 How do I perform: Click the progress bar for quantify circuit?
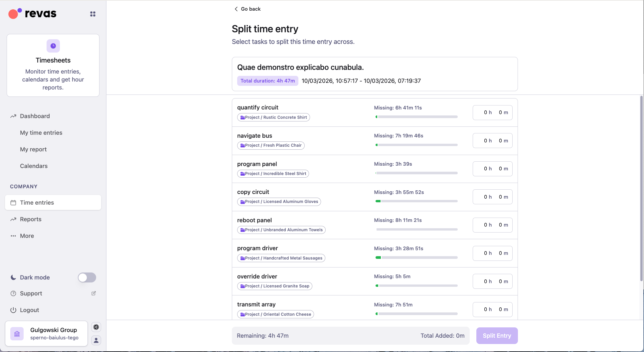(416, 117)
